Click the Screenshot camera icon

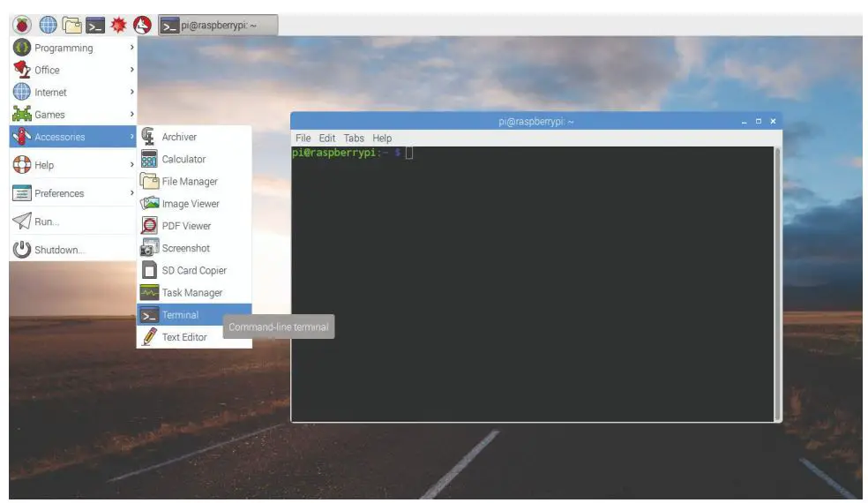pyautogui.click(x=149, y=248)
